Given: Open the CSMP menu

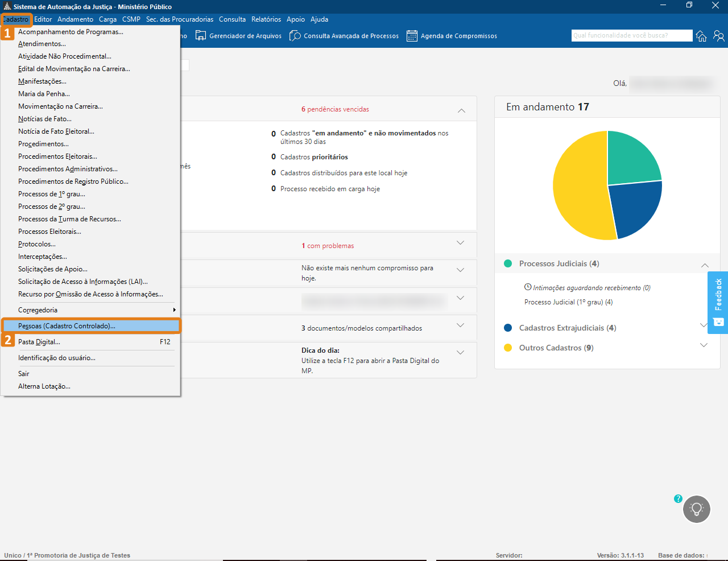Looking at the screenshot, I should tap(131, 19).
